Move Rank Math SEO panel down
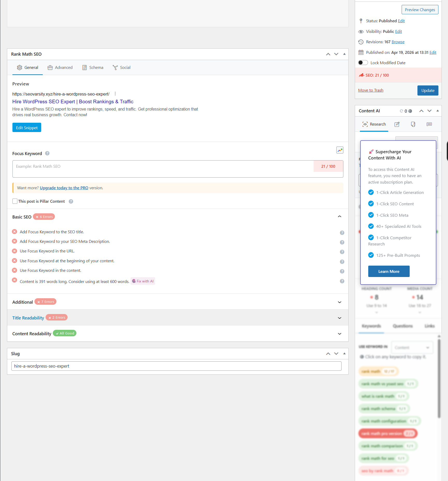Image resolution: width=448 pixels, height=481 pixels. pos(336,54)
